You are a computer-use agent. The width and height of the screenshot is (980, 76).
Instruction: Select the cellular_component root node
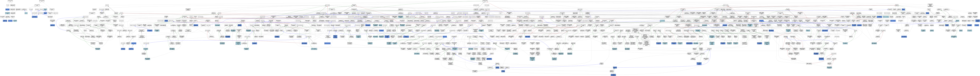tap(42, 1)
